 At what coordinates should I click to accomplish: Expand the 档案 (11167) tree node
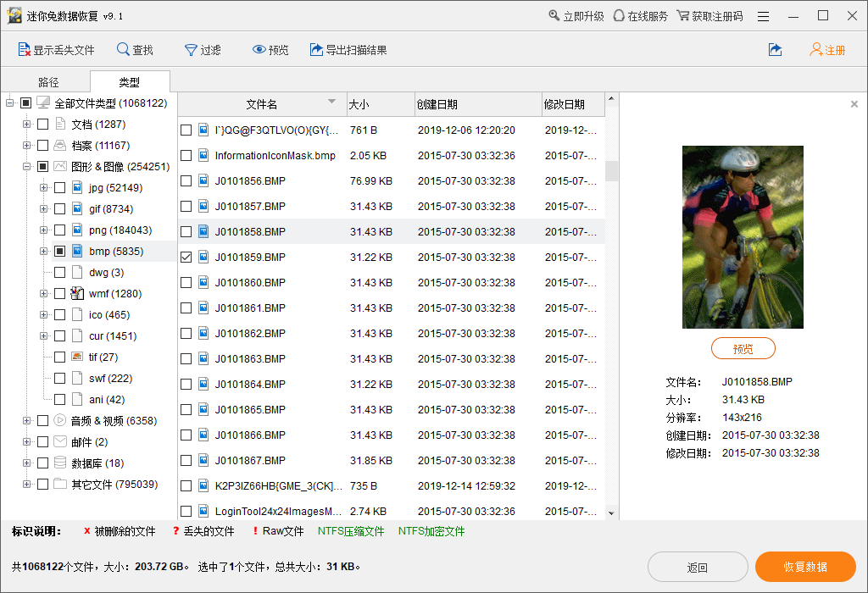click(26, 145)
